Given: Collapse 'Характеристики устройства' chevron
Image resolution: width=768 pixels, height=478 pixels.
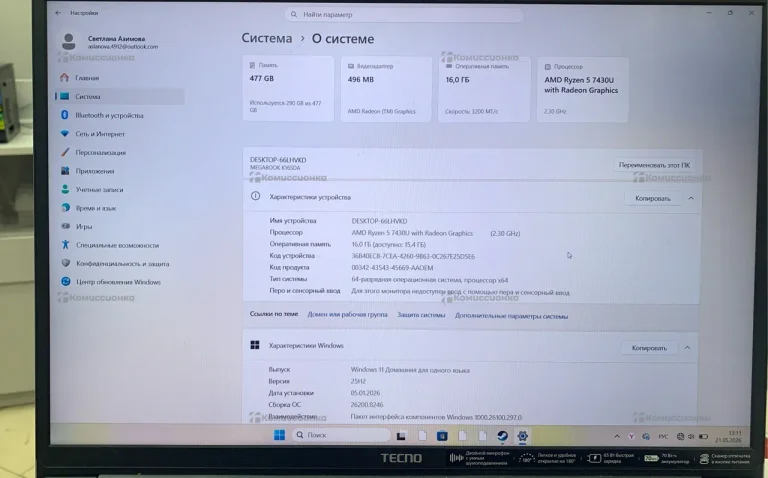Looking at the screenshot, I should point(691,198).
